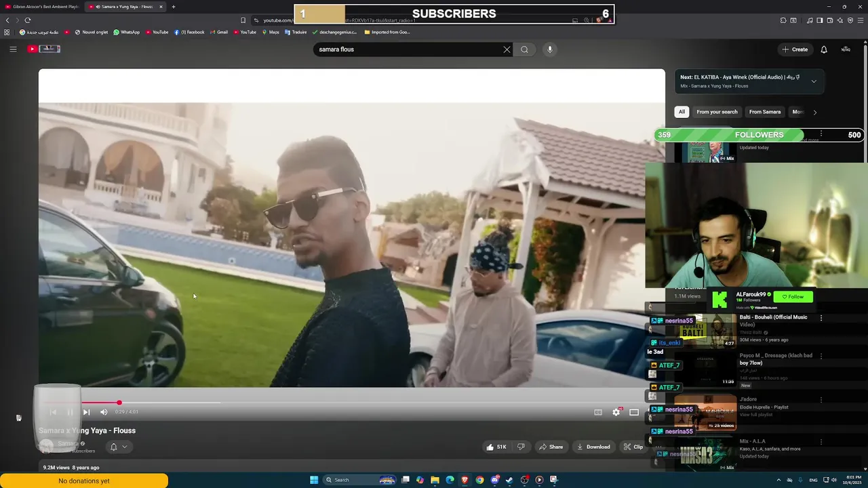Open the J'adore playlist

coord(748,399)
